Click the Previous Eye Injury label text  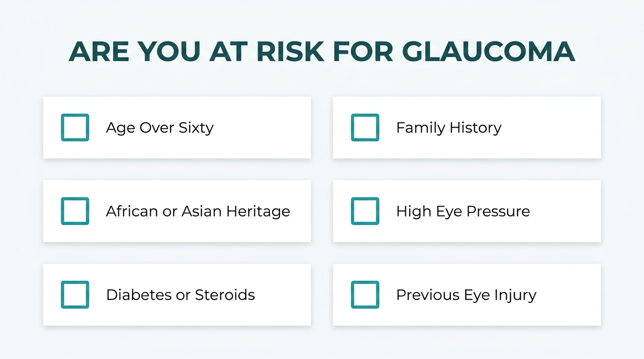point(466,295)
